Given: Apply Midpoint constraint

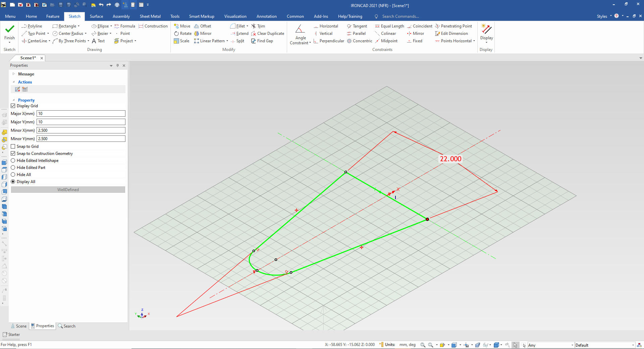Looking at the screenshot, I should click(x=386, y=41).
